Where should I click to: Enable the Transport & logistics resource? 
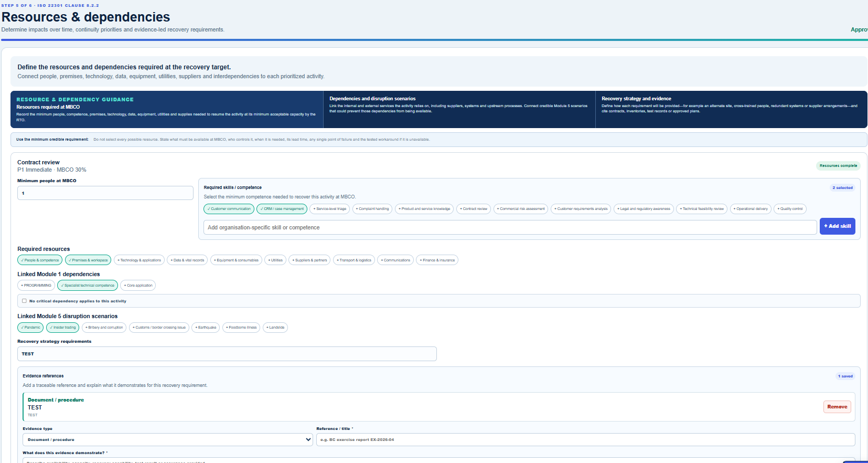354,260
